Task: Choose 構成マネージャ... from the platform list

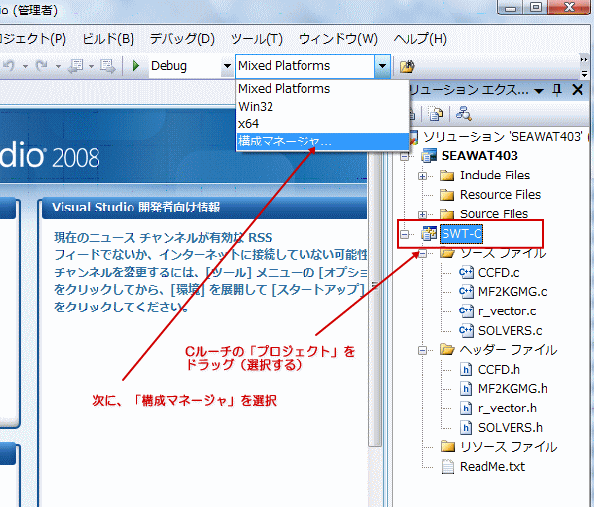Action: [x=322, y=141]
